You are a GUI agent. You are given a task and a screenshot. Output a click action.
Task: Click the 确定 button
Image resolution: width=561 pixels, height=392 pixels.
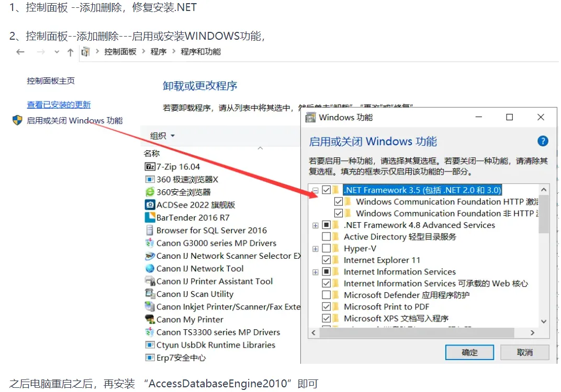click(x=469, y=352)
